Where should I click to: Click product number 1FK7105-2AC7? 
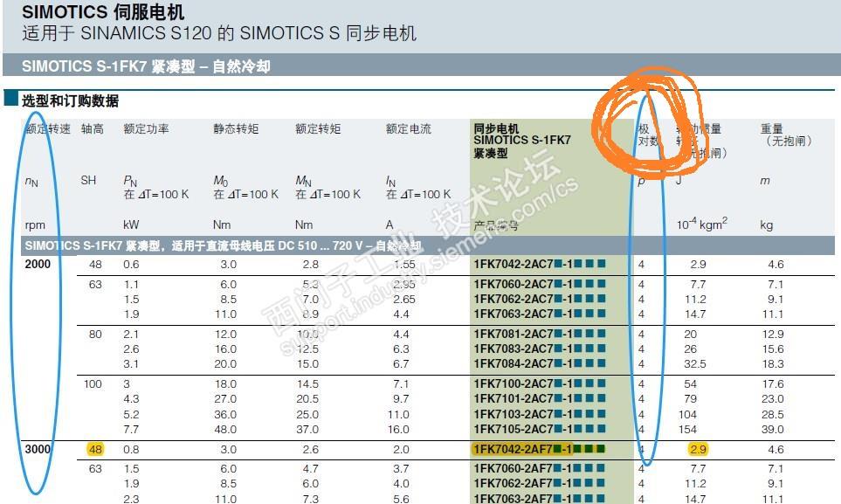(539, 430)
